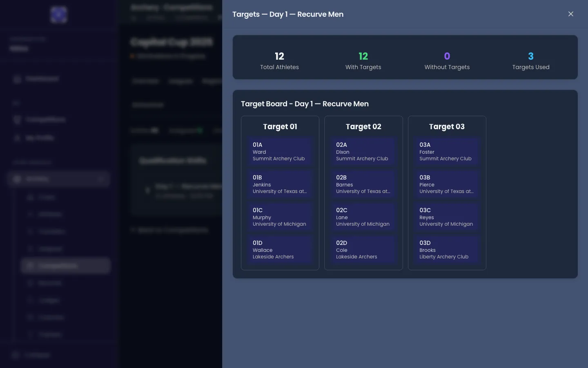This screenshot has height=368, width=588.
Task: Choose slot 02B assigned to Barnes
Action: click(363, 184)
